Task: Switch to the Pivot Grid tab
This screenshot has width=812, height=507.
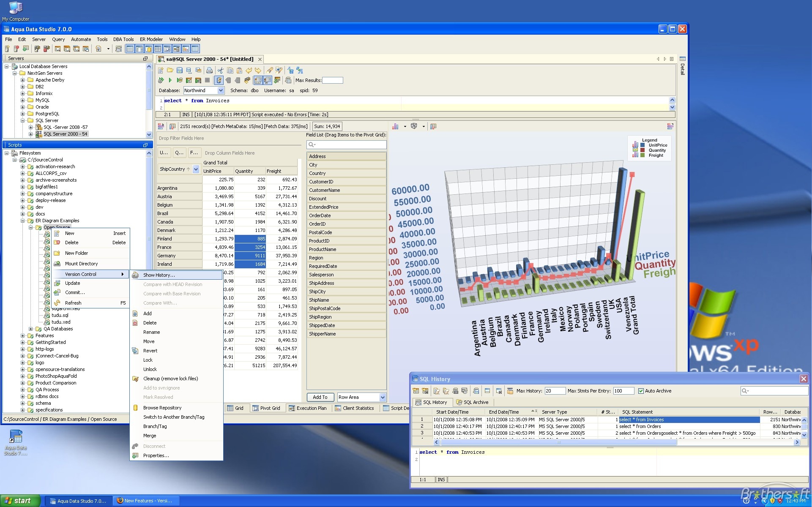Action: [x=266, y=408]
